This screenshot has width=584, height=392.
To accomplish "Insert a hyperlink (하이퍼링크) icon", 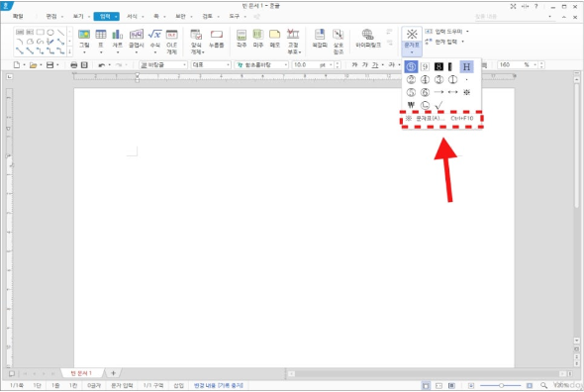I will tap(368, 40).
